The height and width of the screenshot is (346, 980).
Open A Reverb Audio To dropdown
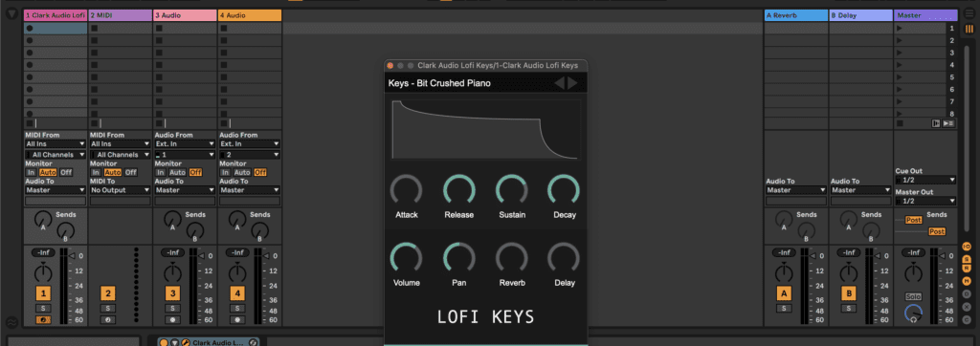tap(796, 190)
